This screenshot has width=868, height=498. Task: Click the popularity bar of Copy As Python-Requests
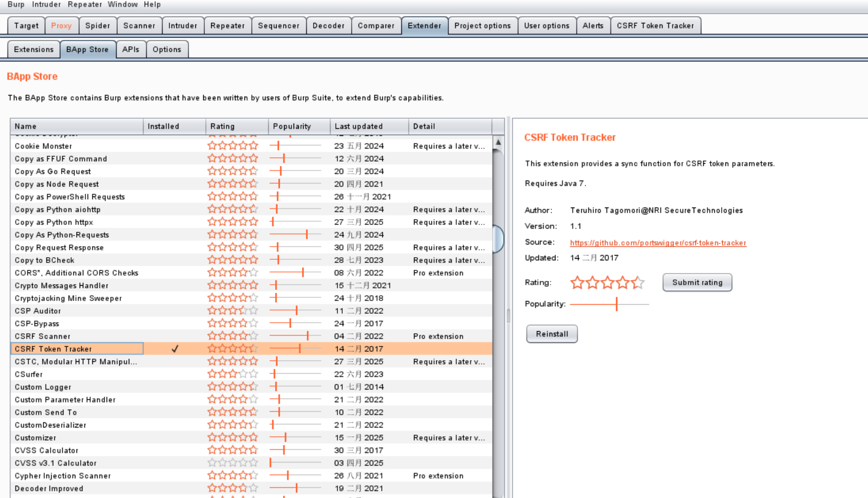pos(295,234)
